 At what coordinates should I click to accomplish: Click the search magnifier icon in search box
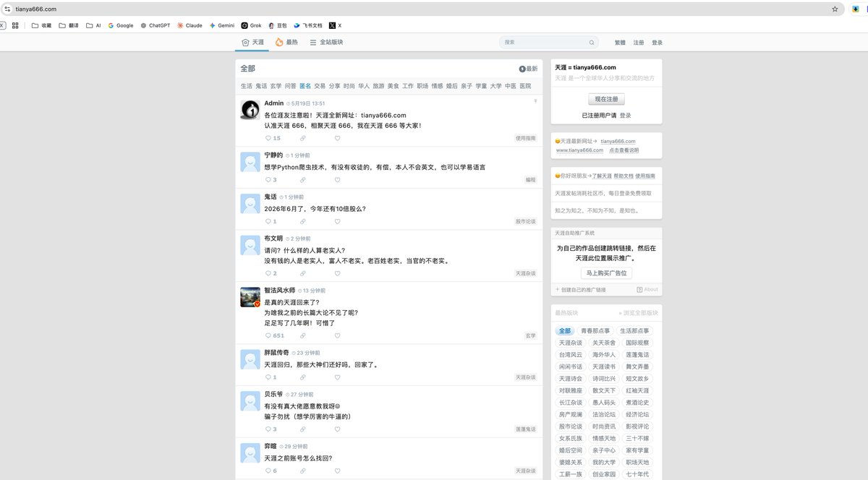click(592, 43)
